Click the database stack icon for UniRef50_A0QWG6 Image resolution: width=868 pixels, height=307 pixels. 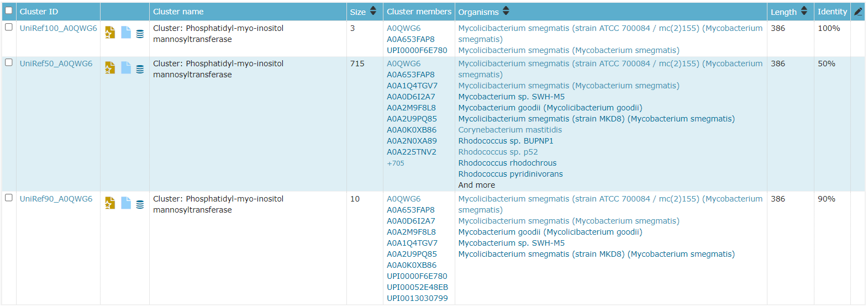[140, 69]
